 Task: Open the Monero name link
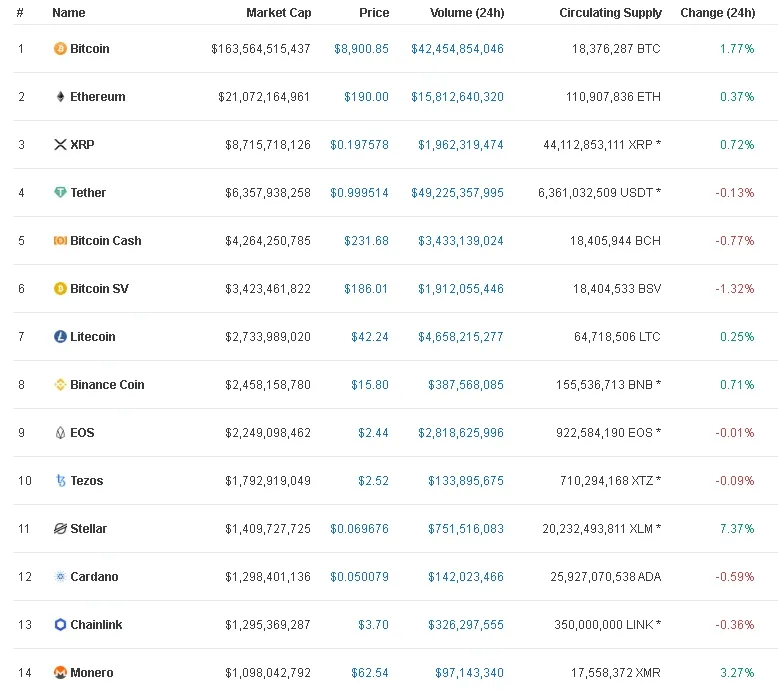click(92, 673)
